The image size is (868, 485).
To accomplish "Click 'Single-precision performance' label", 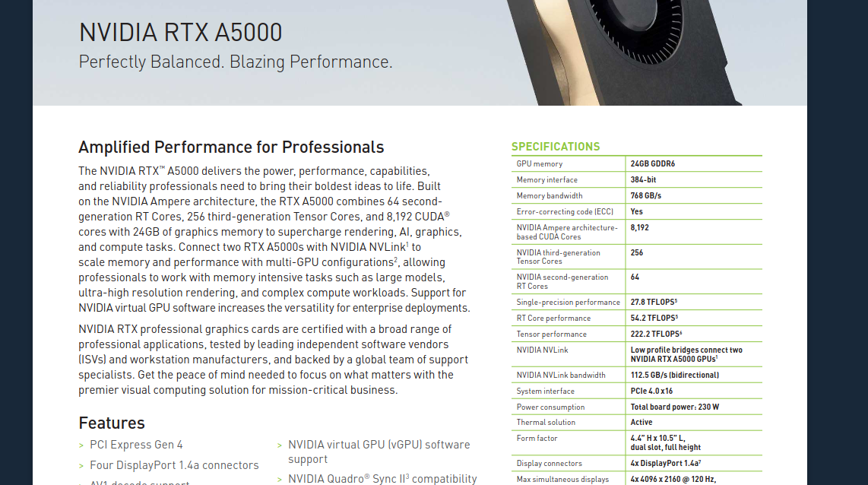I will (568, 303).
